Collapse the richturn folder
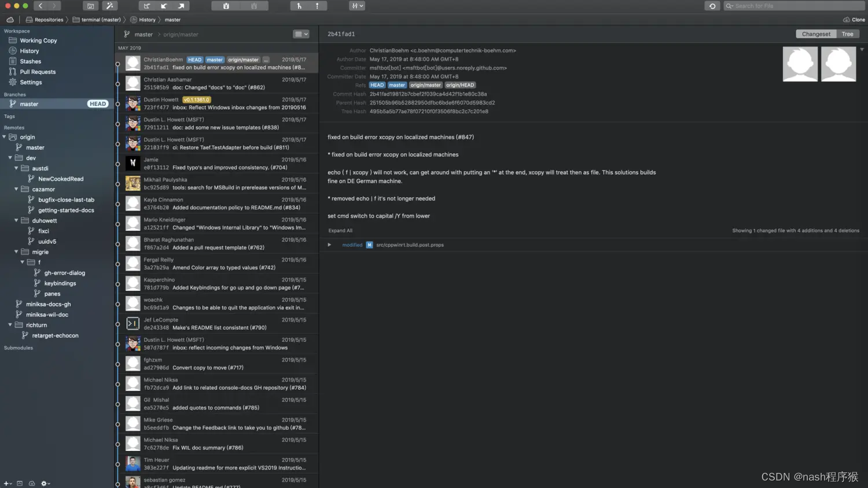Viewport: 868px width, 488px height. (x=10, y=325)
